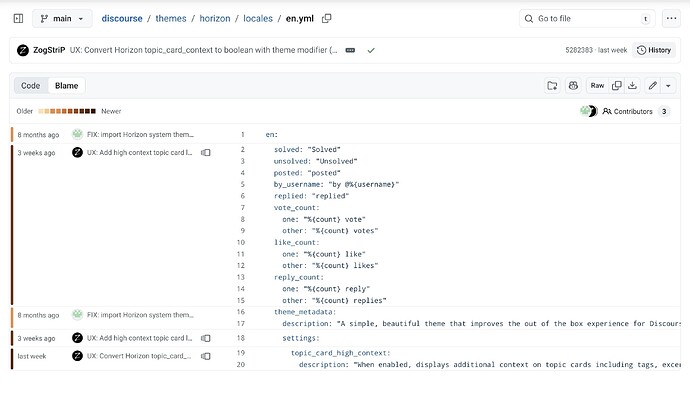Click the author avatar on the line 1 blame row
Viewport: 690px width, 393px height.
coord(77,134)
